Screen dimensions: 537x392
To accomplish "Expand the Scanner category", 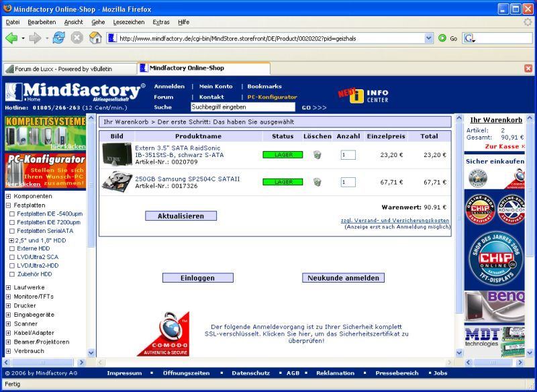I will (x=9, y=324).
